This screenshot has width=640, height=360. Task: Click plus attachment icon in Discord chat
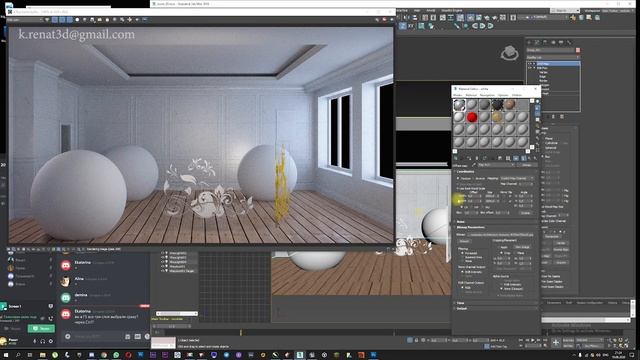pos(68,336)
